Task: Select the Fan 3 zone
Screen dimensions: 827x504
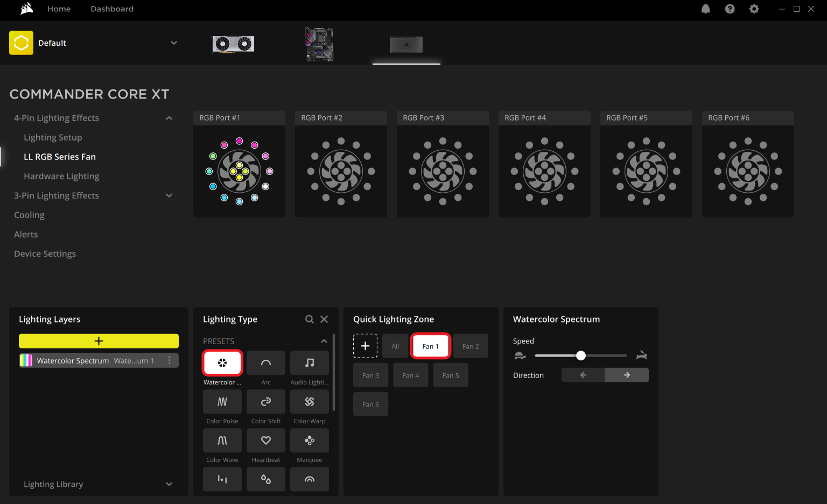Action: click(x=370, y=375)
